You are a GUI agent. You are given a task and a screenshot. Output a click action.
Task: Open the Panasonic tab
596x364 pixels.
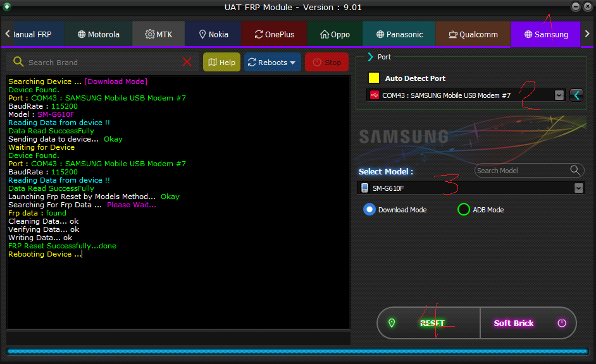pos(399,34)
